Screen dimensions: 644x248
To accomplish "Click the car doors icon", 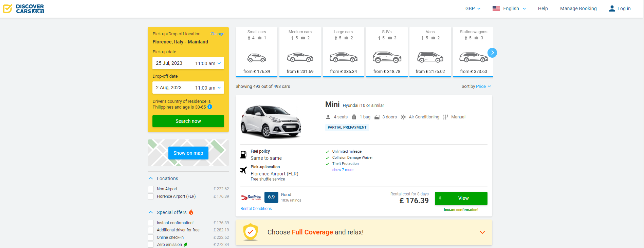I will tap(377, 117).
